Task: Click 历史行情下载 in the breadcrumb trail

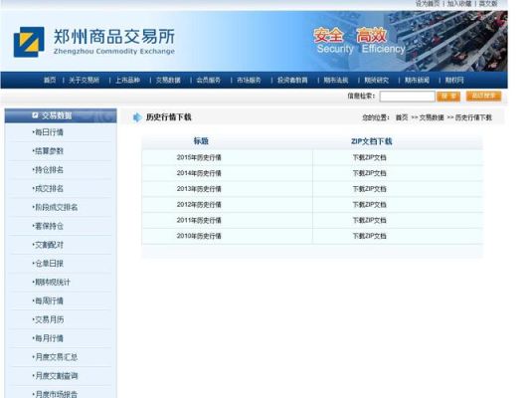Action: click(x=473, y=117)
